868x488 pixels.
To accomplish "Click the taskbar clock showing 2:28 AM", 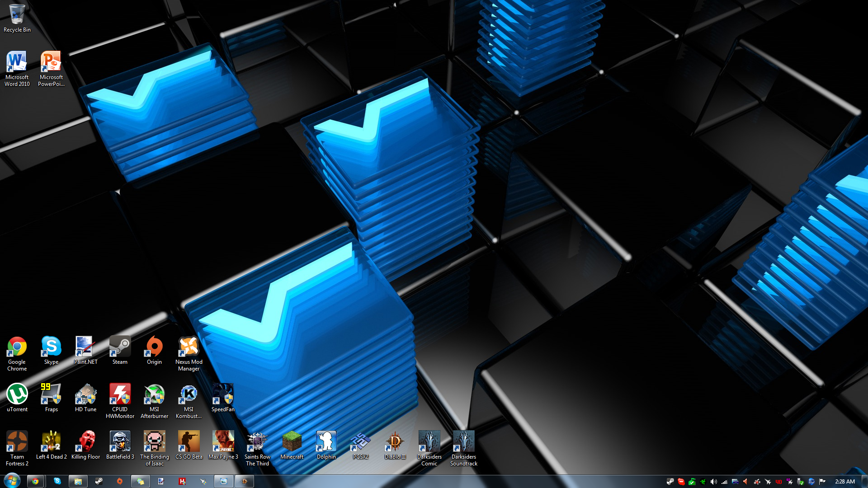I will (844, 482).
